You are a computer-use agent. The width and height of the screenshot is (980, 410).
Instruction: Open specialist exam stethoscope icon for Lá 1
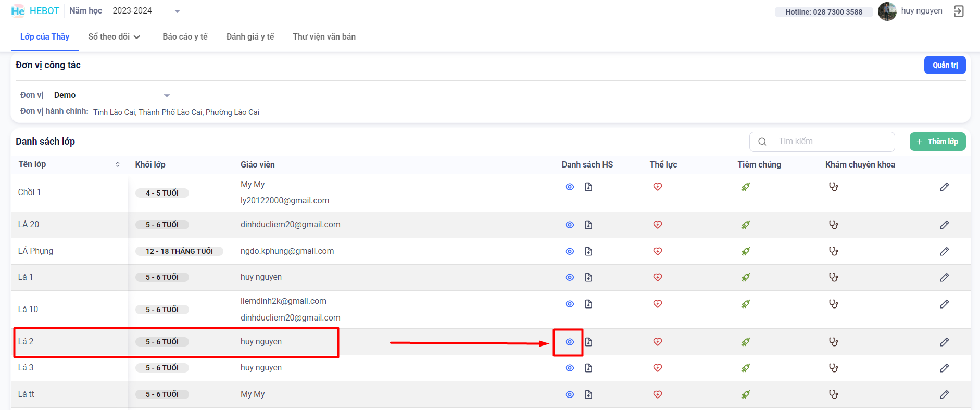(834, 277)
